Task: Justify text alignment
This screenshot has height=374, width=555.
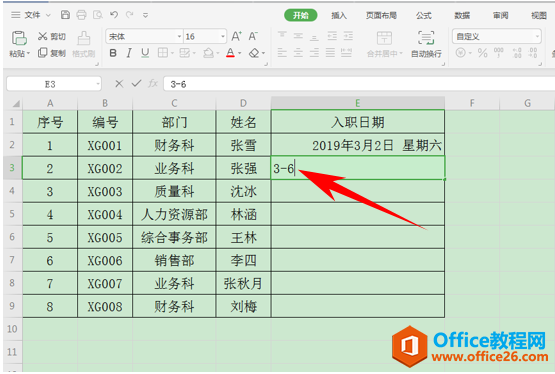Action: pos(330,53)
